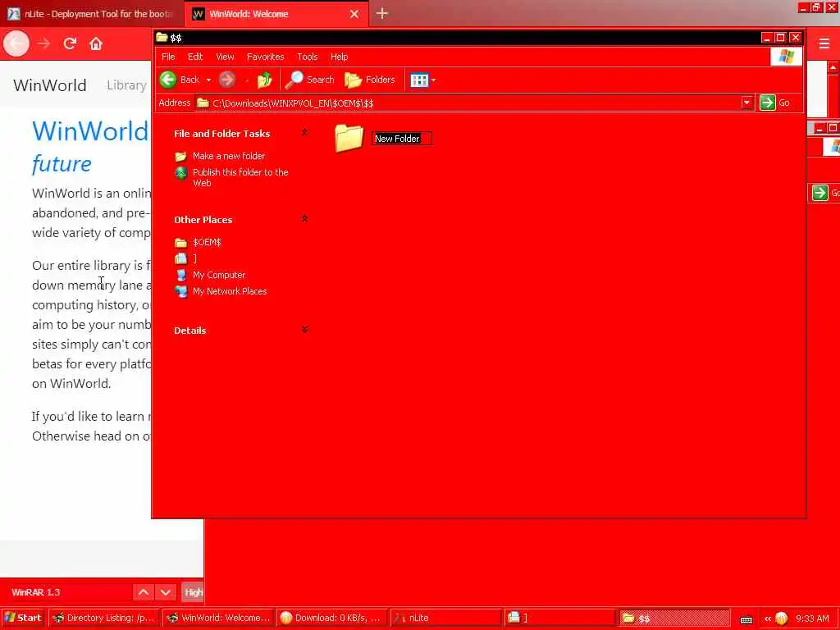Open the browser hamburger menu
The width and height of the screenshot is (840, 630).
824,43
